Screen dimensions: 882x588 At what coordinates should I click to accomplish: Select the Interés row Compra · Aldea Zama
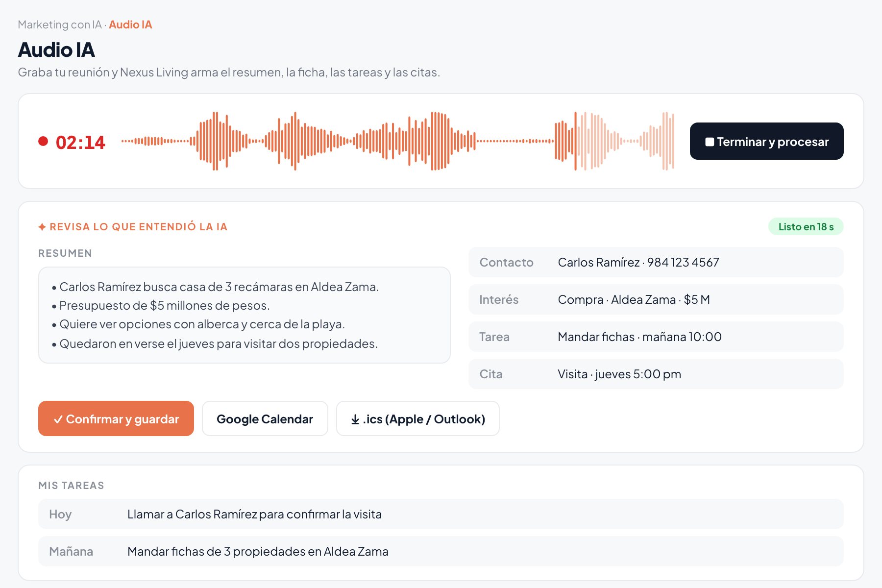[656, 299]
